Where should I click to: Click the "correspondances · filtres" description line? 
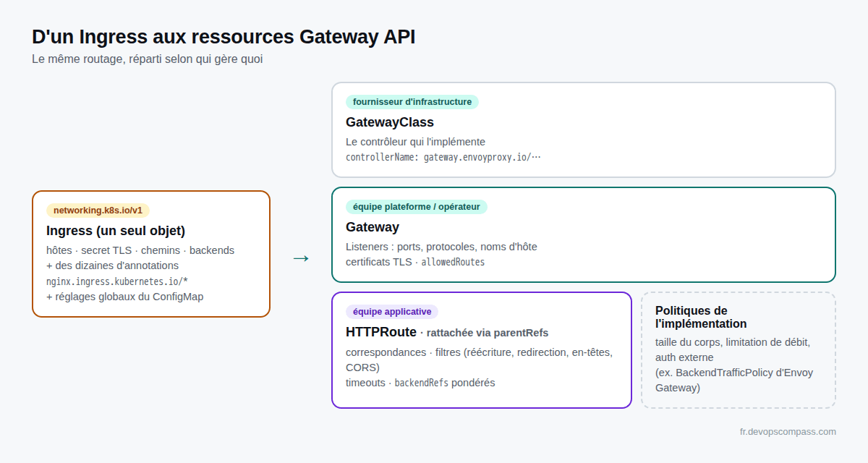coord(479,360)
